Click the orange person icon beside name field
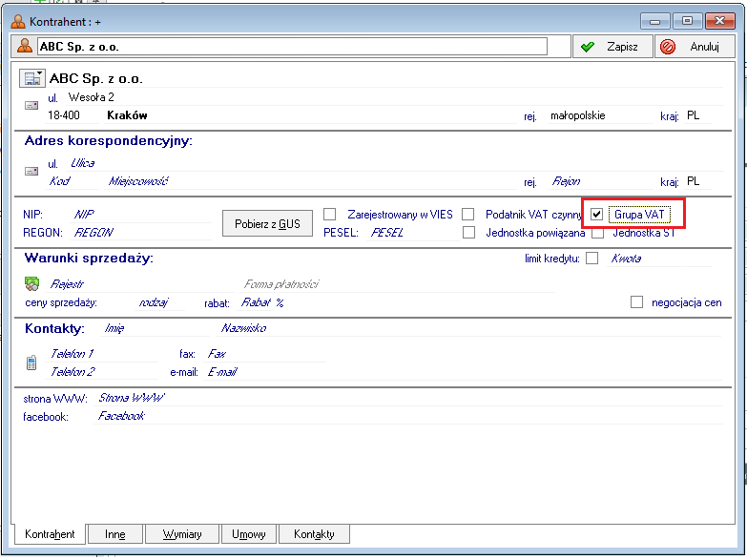Image resolution: width=747 pixels, height=560 pixels. (x=25, y=46)
